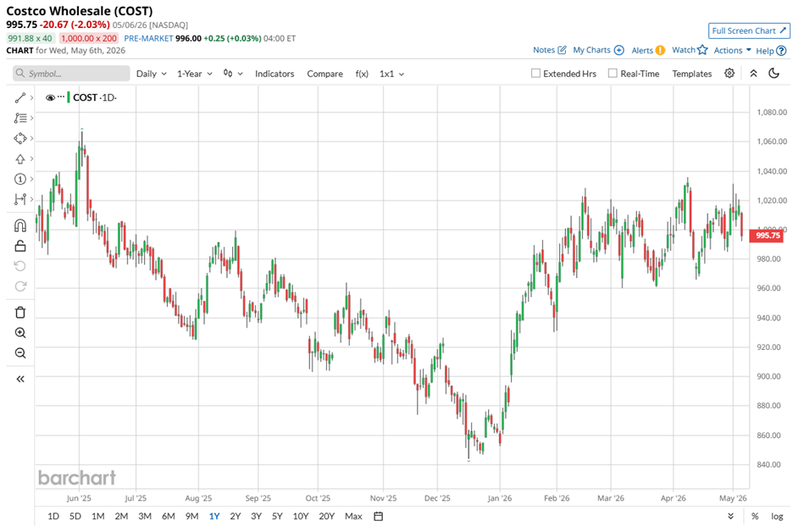Click the redo arrow icon
This screenshot has width=793, height=532.
coord(19,286)
